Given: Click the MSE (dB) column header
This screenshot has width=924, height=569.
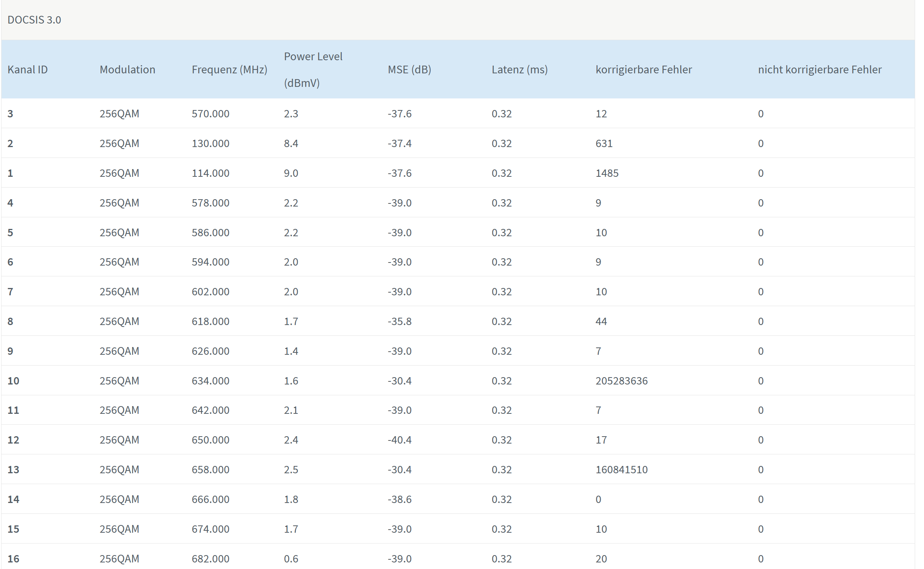Looking at the screenshot, I should [x=409, y=70].
